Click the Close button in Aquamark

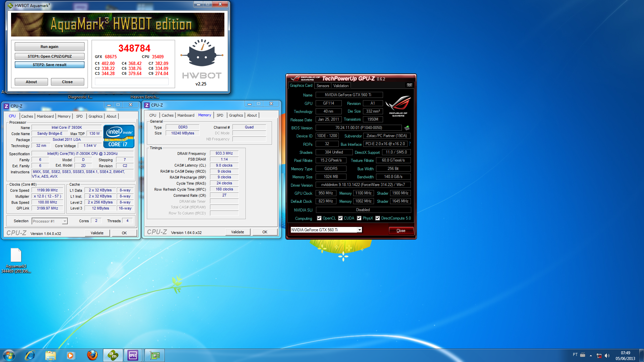click(67, 82)
